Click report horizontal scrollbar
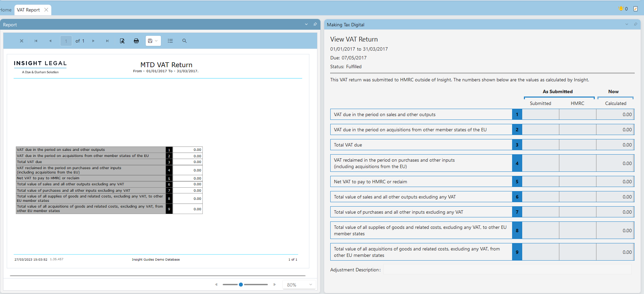This screenshot has height=294, width=644. (x=158, y=276)
